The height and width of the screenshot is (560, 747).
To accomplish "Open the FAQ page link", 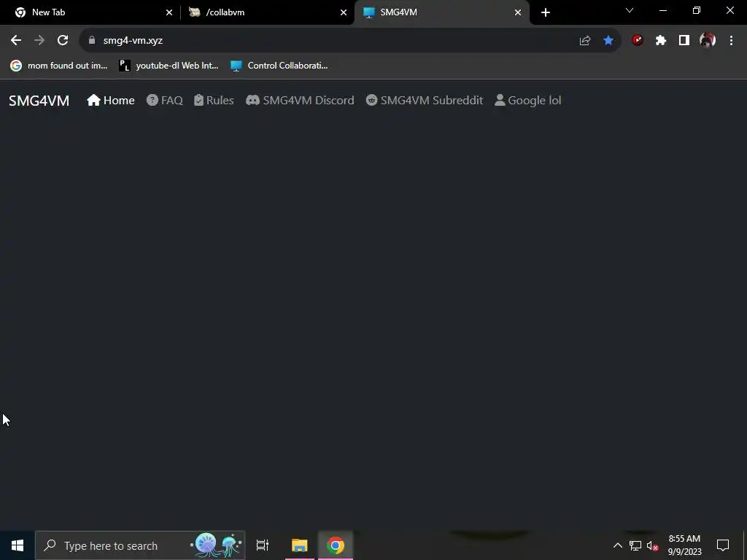I will [165, 101].
